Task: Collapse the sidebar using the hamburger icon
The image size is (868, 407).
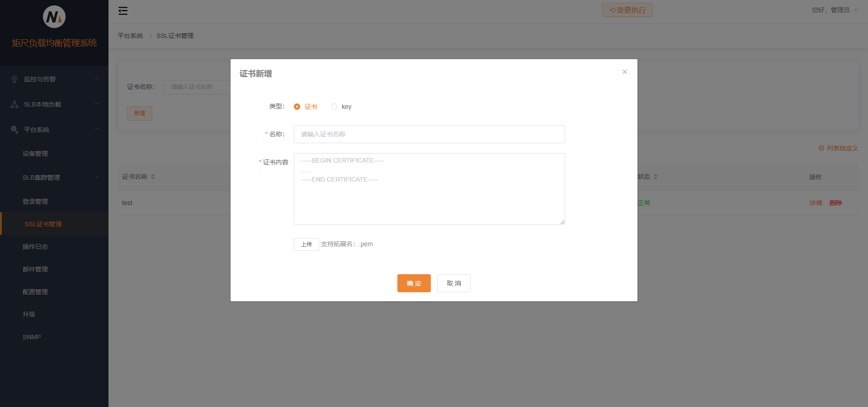Action: 123,10
